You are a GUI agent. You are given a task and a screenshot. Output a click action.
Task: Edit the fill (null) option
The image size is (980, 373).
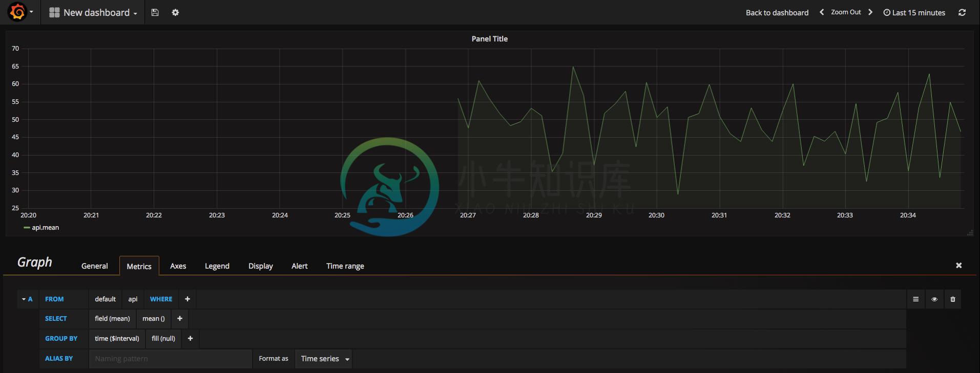click(163, 338)
